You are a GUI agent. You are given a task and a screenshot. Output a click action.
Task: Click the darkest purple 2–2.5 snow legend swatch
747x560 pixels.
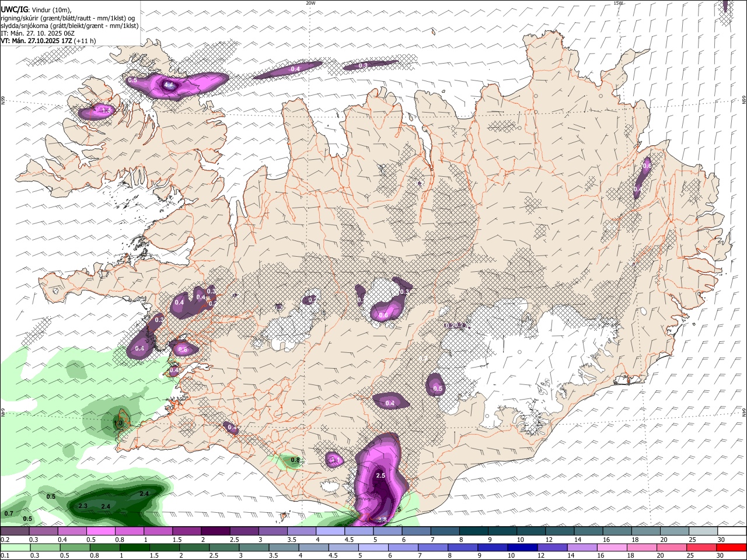point(215,531)
